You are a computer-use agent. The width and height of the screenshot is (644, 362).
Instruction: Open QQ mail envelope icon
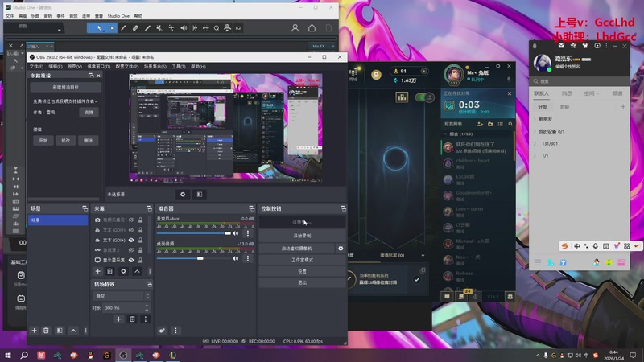[561, 46]
